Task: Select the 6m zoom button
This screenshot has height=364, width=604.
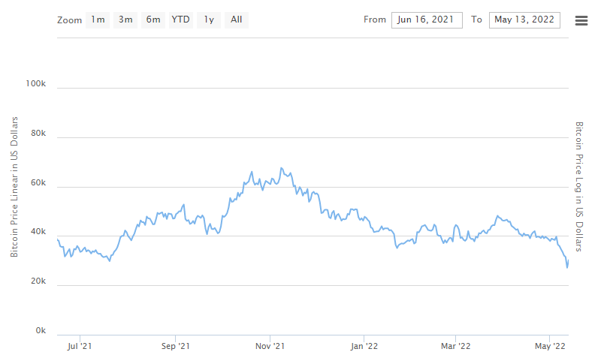Action: 153,20
